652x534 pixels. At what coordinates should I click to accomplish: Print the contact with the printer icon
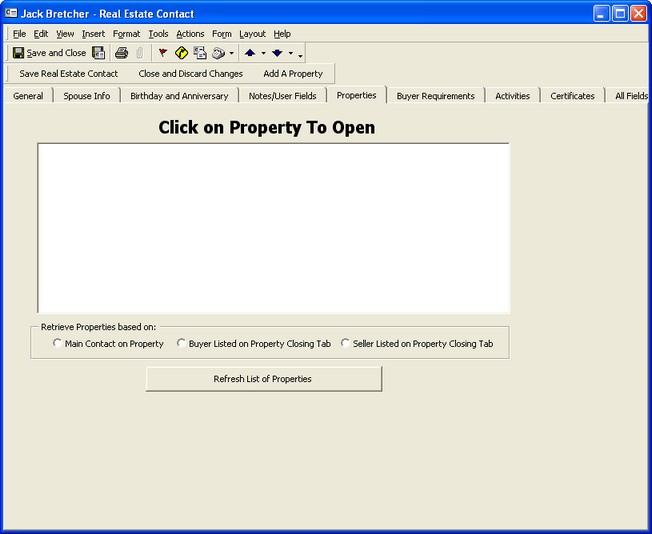coord(121,53)
